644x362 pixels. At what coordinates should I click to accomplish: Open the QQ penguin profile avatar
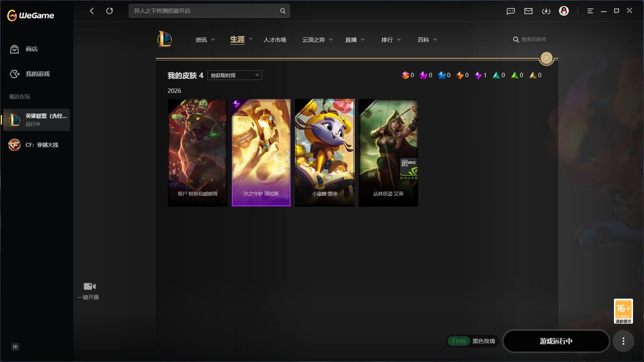coord(564,11)
